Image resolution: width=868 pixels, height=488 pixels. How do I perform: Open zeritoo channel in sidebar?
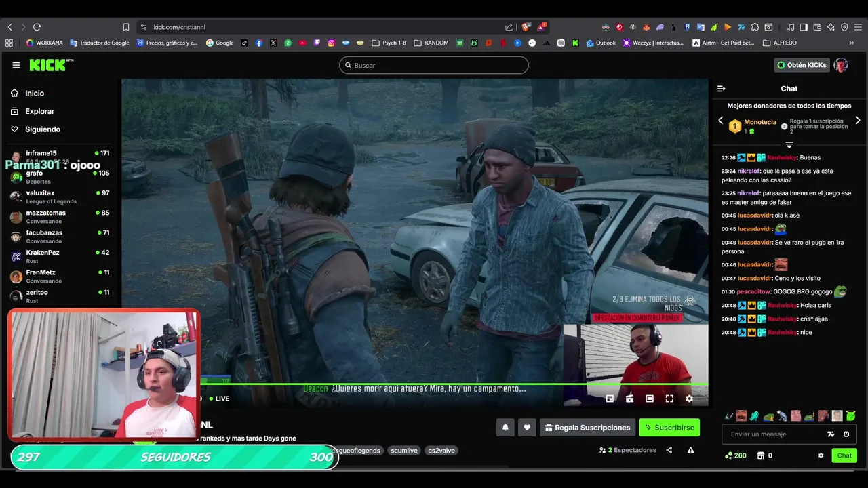pos(60,296)
